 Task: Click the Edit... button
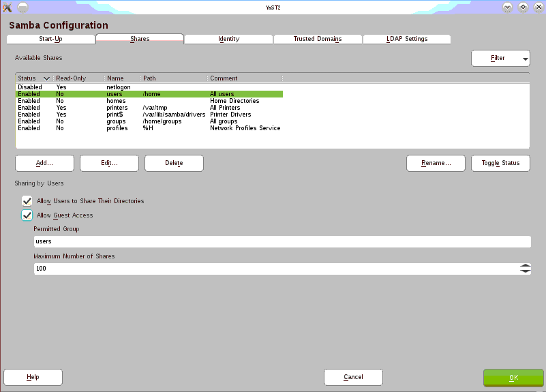109,163
